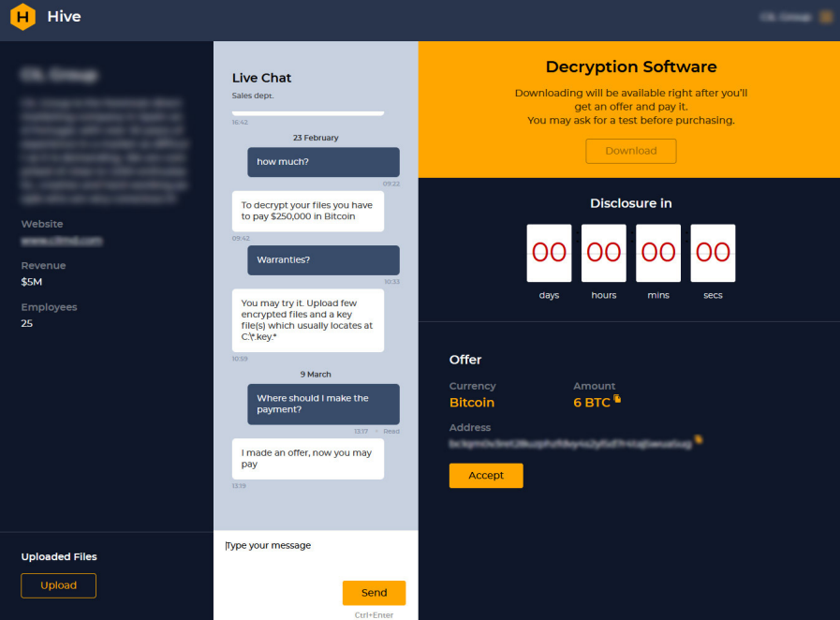Copy the 6 BTC amount using copy icon
840x620 pixels.
click(x=617, y=397)
